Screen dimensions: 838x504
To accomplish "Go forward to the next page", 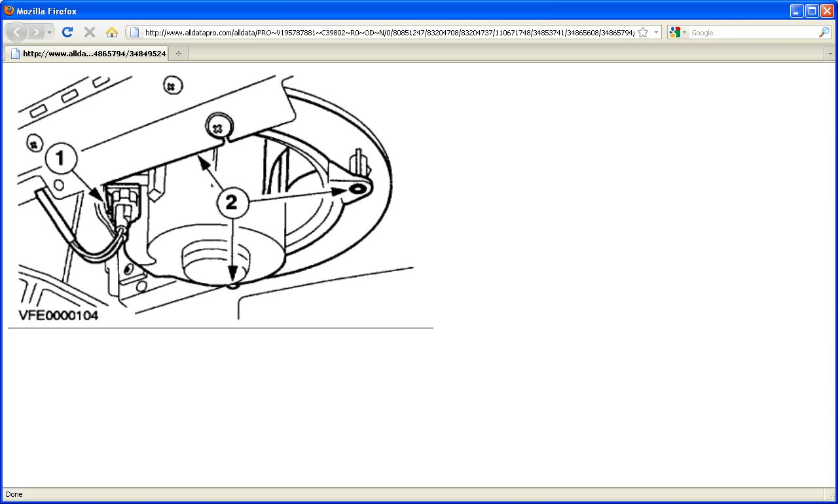I will 36,32.
